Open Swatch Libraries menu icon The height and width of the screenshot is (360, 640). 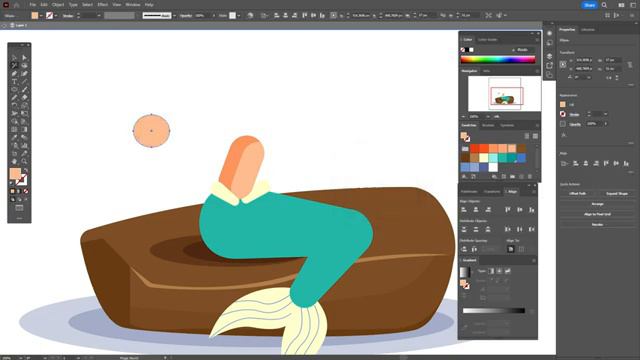(464, 176)
